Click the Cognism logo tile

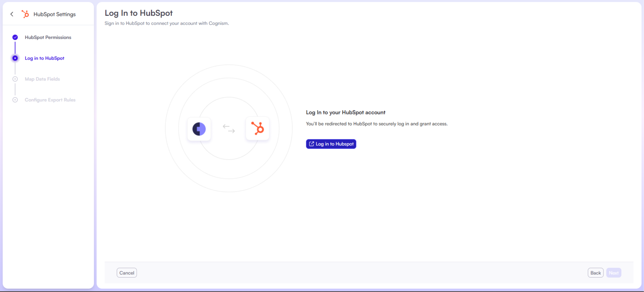199,129
